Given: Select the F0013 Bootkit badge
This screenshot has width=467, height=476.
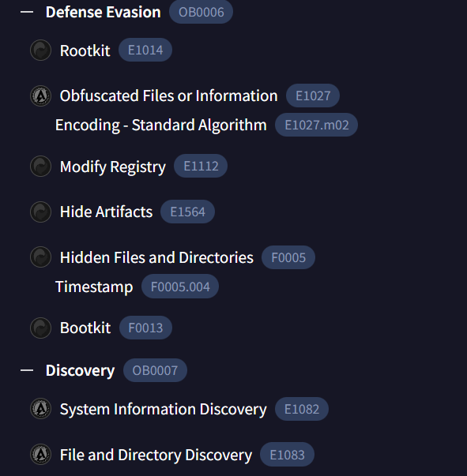Looking at the screenshot, I should click(x=145, y=328).
